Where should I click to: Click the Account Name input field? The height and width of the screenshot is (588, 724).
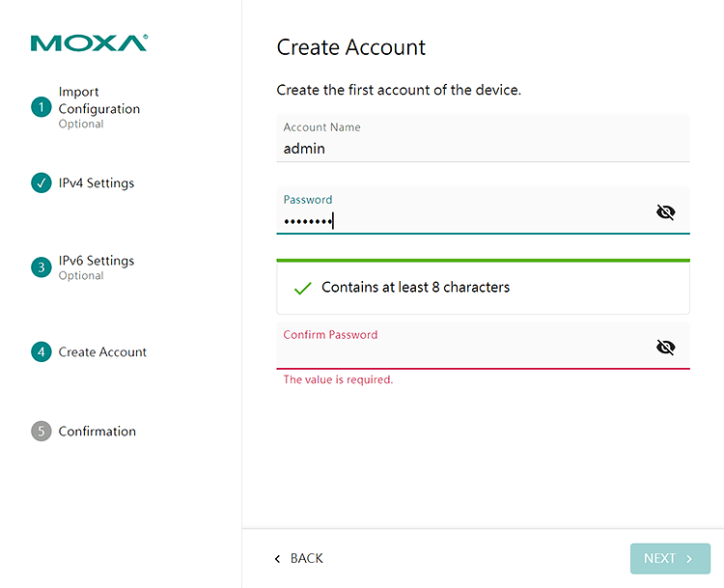(x=483, y=149)
